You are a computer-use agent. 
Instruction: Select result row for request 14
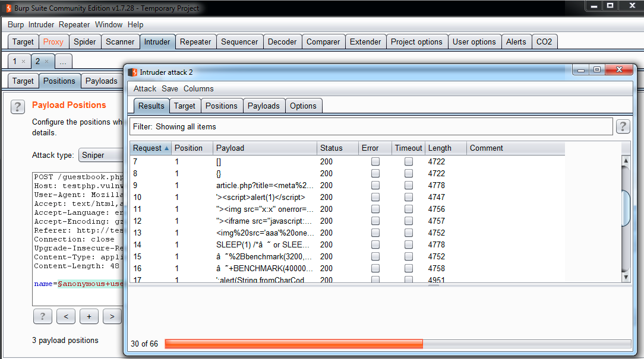(x=347, y=244)
